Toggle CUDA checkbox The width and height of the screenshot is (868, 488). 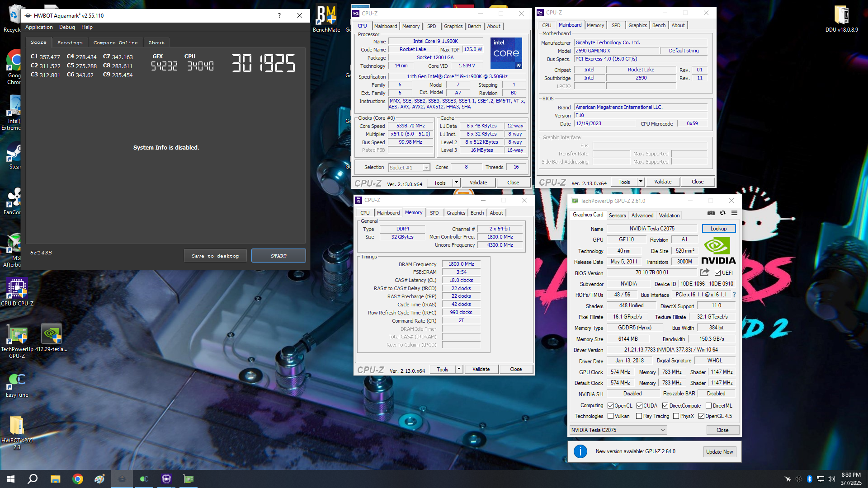coord(639,406)
